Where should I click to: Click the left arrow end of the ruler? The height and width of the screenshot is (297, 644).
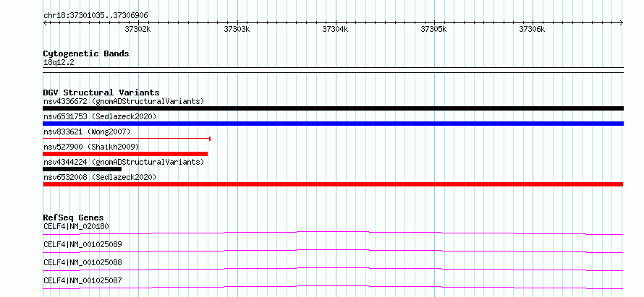click(x=45, y=23)
